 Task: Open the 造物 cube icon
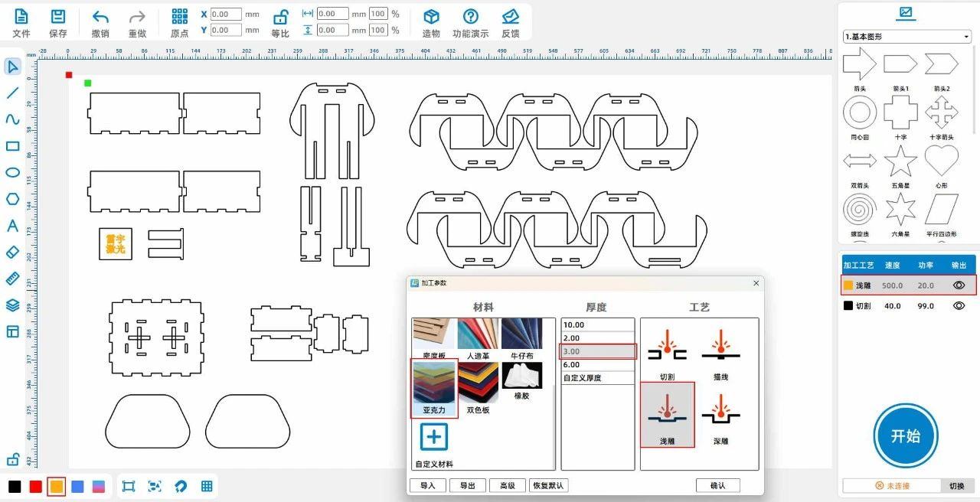click(x=431, y=17)
